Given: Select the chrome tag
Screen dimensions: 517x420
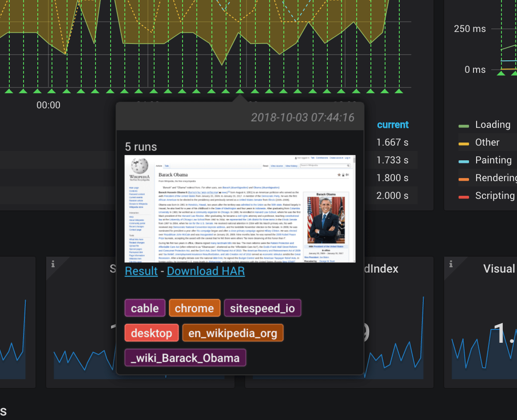Looking at the screenshot, I should 194,308.
